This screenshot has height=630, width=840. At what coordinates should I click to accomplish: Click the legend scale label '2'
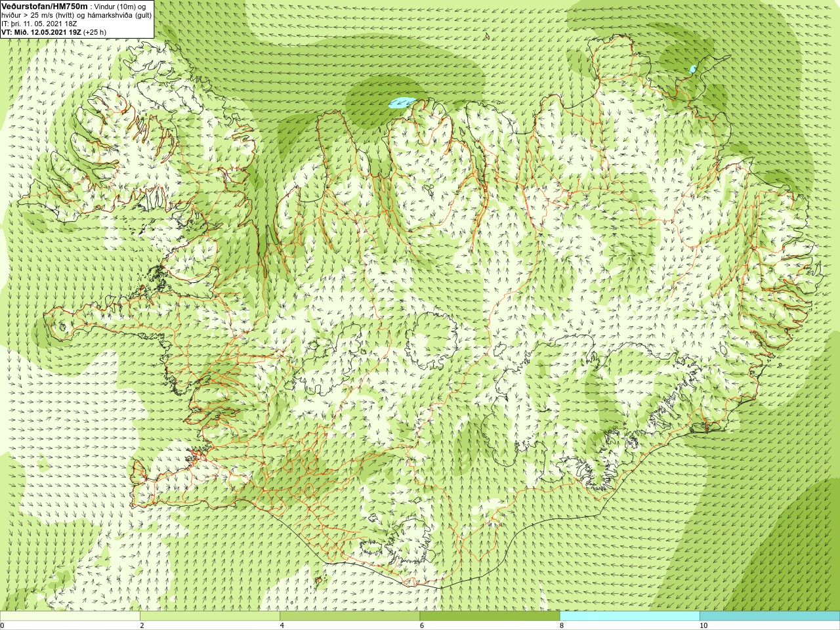point(142,625)
